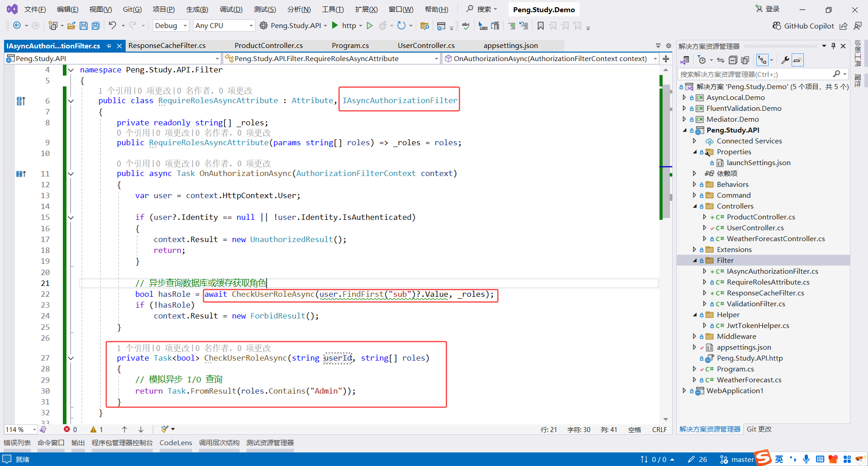Viewport: 868px width, 466px height.
Task: Open the editor tab settings gear icon
Action: (669, 46)
